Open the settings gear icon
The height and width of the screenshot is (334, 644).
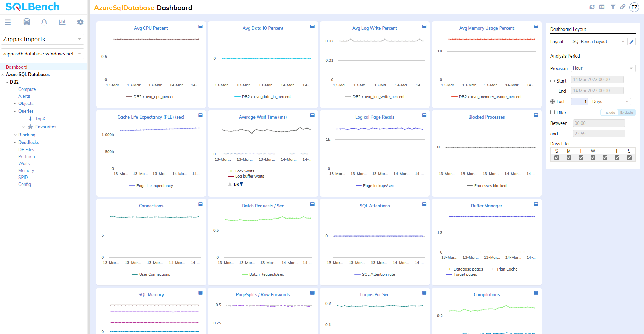[80, 22]
